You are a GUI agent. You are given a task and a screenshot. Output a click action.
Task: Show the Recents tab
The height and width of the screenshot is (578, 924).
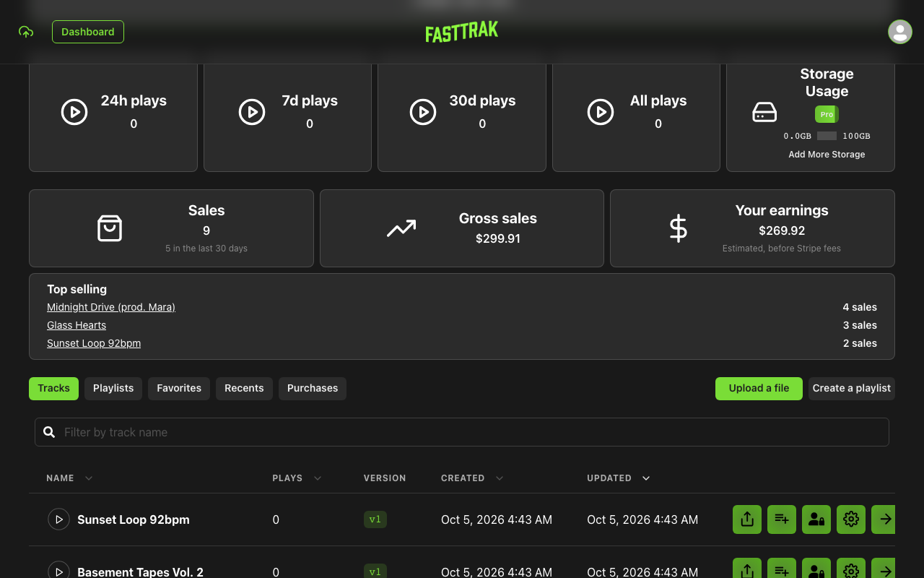(x=244, y=388)
